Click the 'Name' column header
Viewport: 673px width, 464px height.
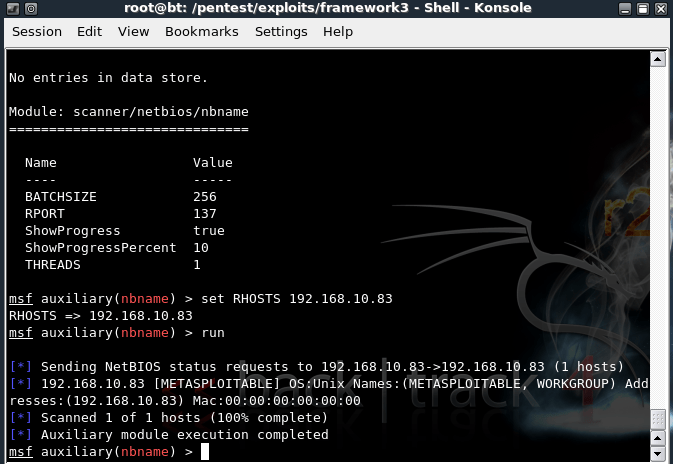(41, 163)
